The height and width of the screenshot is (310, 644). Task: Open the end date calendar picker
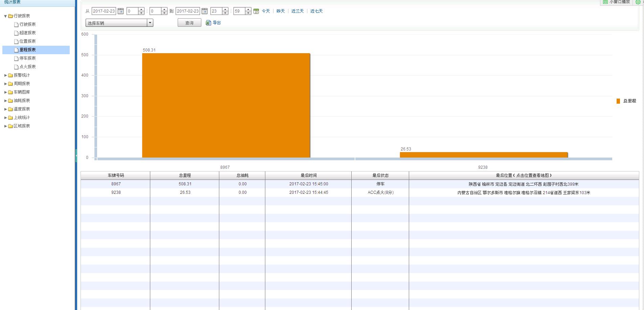(x=204, y=11)
